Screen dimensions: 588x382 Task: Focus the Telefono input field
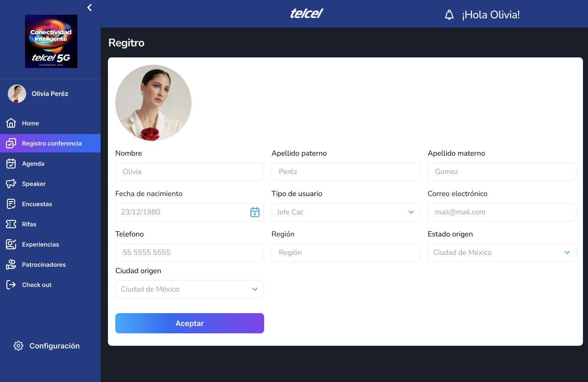(x=189, y=253)
